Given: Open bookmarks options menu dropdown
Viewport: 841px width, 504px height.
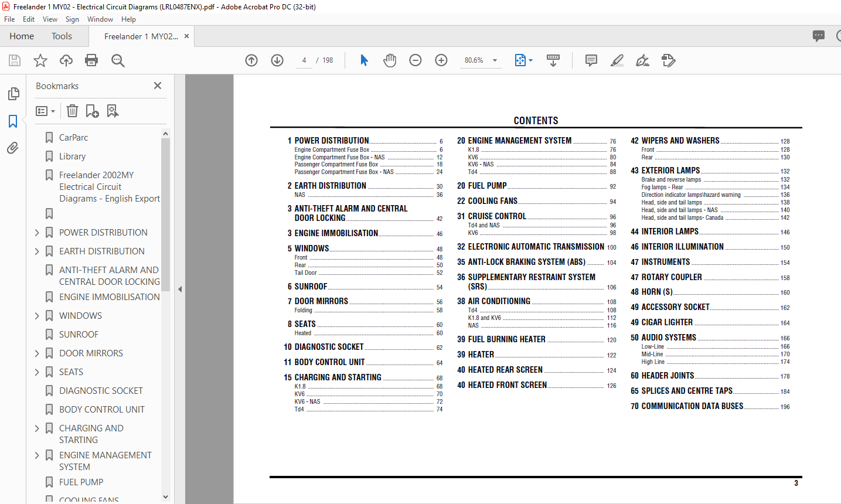Looking at the screenshot, I should click(46, 111).
